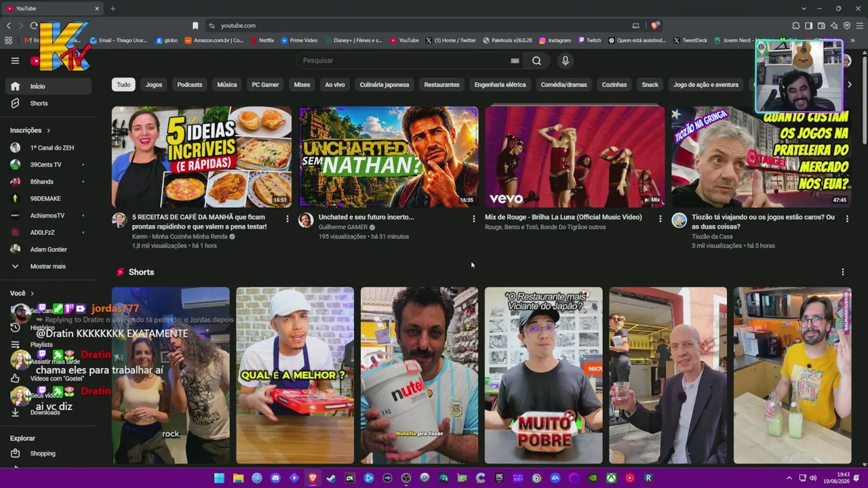Show hidden system tray icons
Image resolution: width=868 pixels, height=488 pixels.
(790, 478)
